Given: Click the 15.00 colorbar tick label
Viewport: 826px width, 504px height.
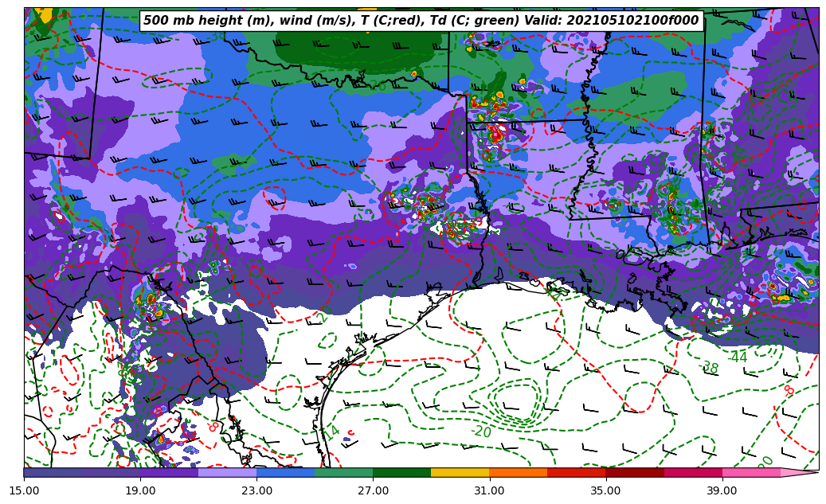Looking at the screenshot, I should point(24,491).
